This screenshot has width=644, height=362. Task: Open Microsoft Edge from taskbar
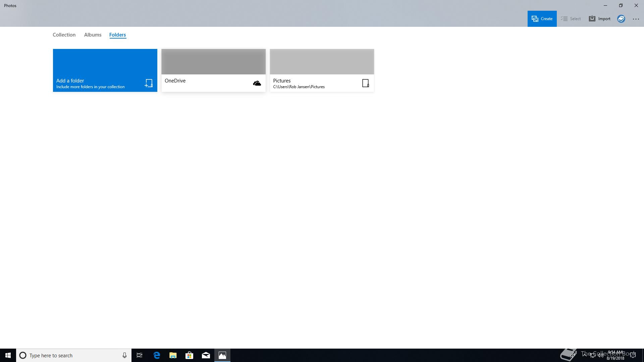(x=157, y=355)
